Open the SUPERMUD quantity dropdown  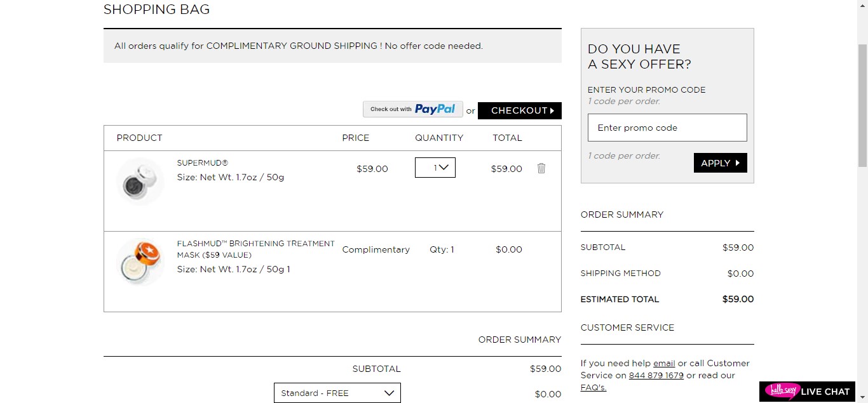pyautogui.click(x=435, y=168)
